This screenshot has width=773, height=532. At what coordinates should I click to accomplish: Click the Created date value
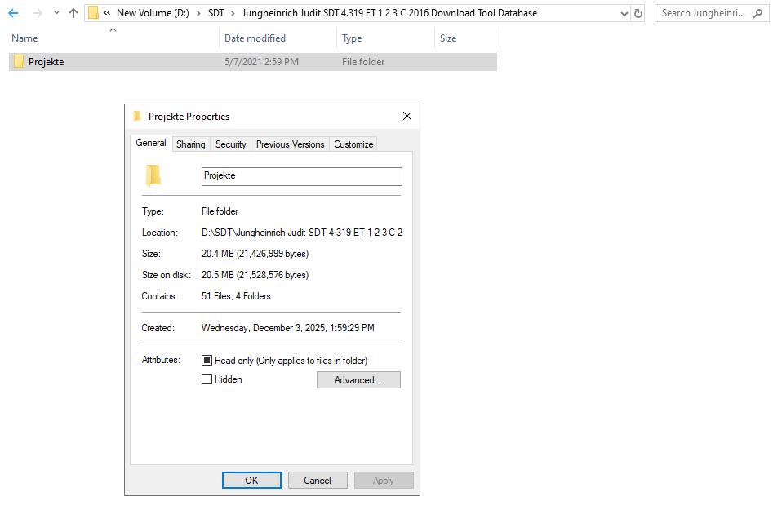(288, 328)
